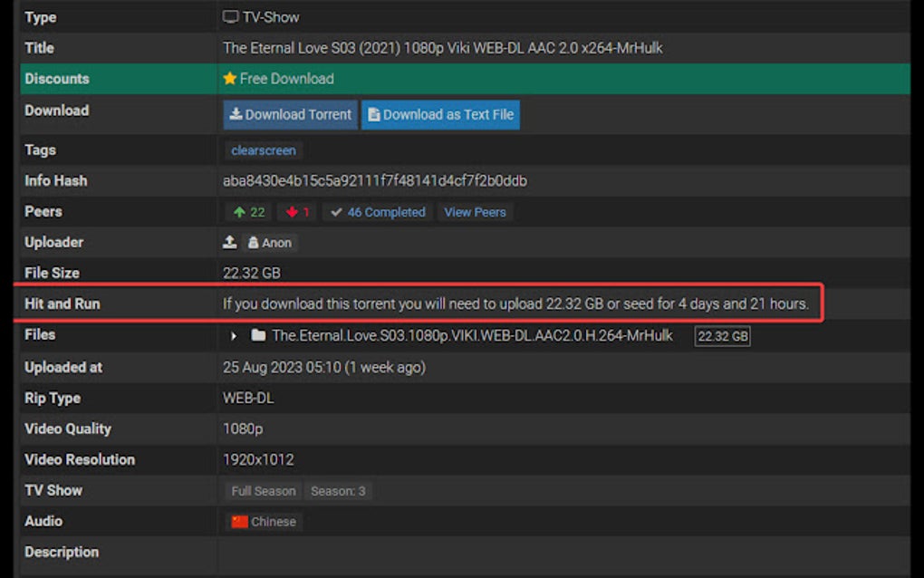
Task: Click the checkmark beside 46 Completed
Action: (337, 212)
